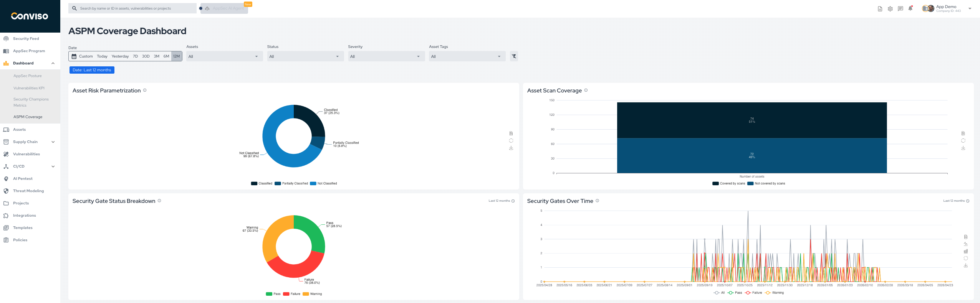Select the 12M date range
The width and height of the screenshot is (980, 303).
[x=177, y=56]
